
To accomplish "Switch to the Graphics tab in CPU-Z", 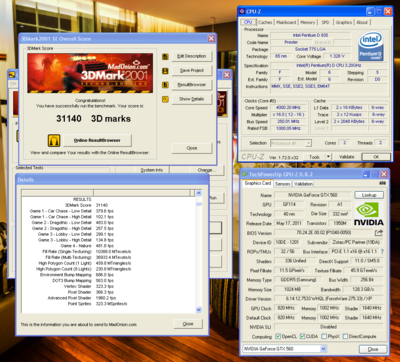I will coord(344,22).
